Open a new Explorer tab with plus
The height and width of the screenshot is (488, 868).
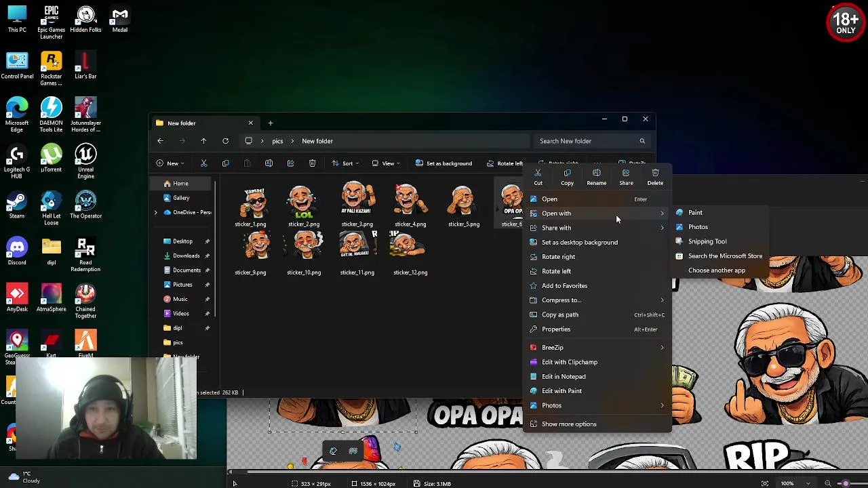(x=270, y=123)
